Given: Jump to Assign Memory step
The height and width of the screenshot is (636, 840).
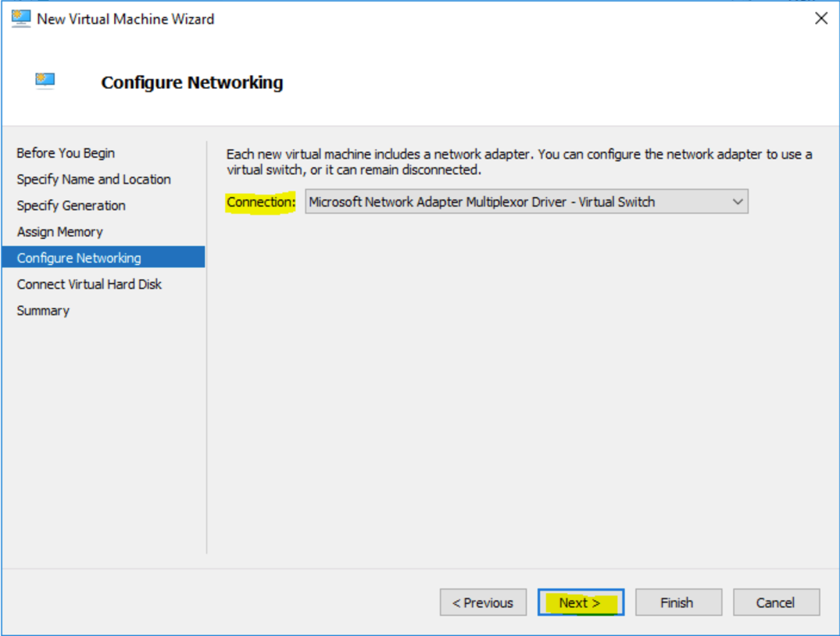Looking at the screenshot, I should point(60,232).
